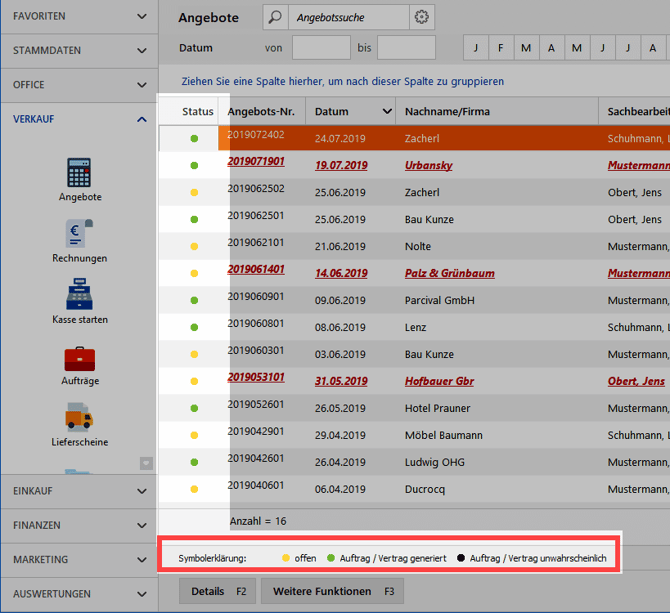Click the magnifier search icon
The height and width of the screenshot is (613, 670).
(x=274, y=17)
